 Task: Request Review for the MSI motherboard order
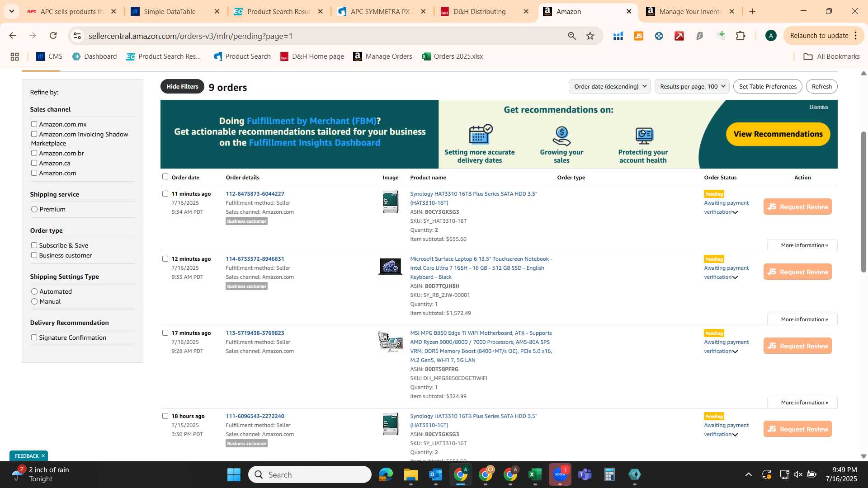pos(797,346)
